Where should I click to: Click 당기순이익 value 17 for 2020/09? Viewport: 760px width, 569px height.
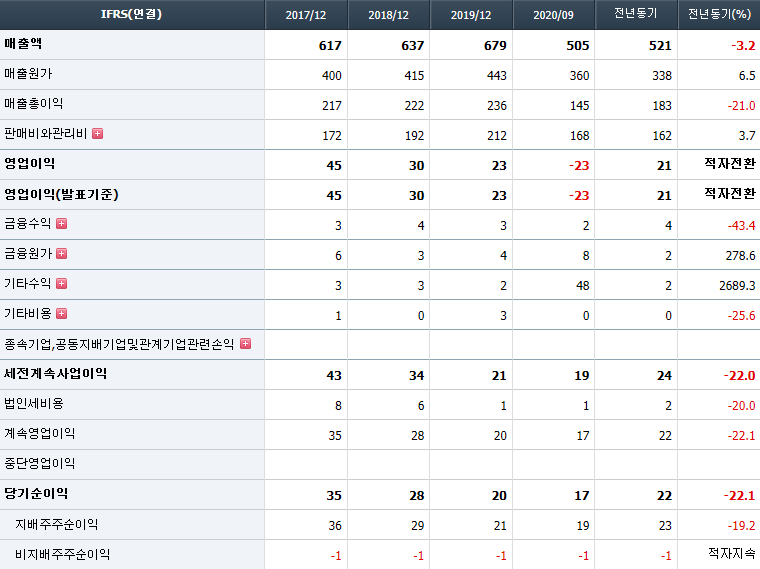tap(582, 496)
